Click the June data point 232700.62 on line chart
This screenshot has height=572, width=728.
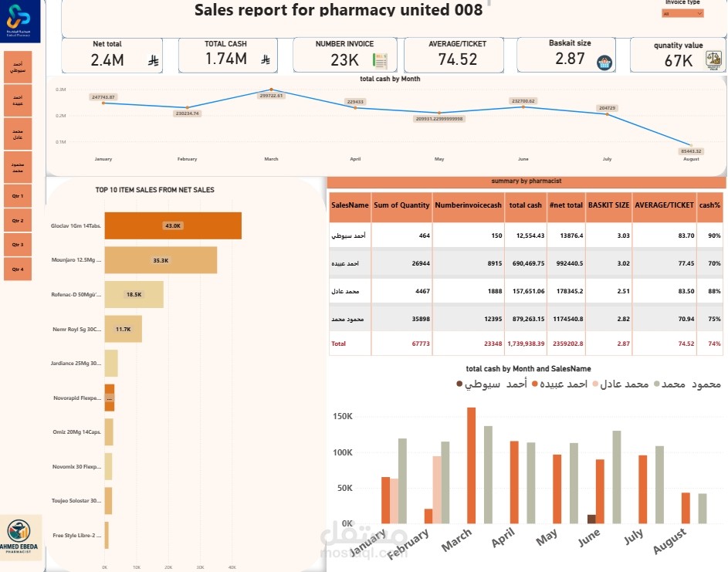(523, 107)
